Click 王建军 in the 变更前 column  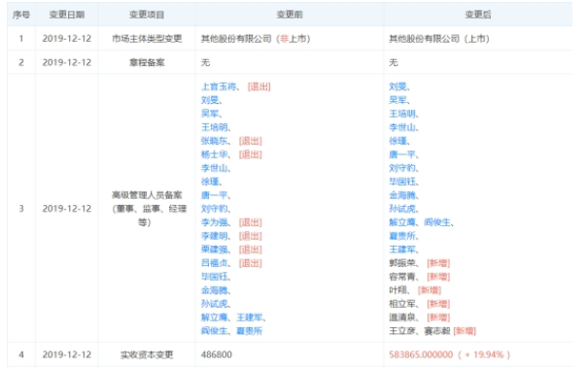tap(250, 318)
